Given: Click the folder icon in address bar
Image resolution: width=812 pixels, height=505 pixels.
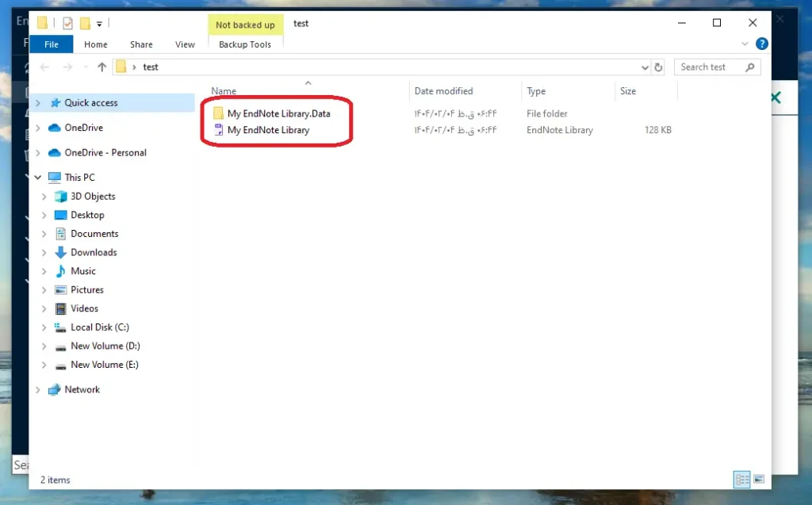Looking at the screenshot, I should (121, 67).
